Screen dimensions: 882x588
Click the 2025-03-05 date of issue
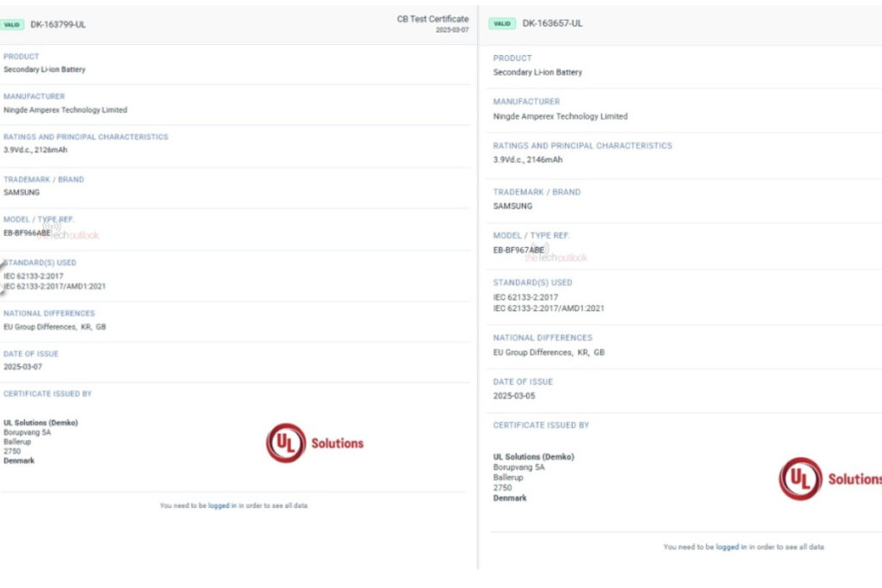click(514, 396)
